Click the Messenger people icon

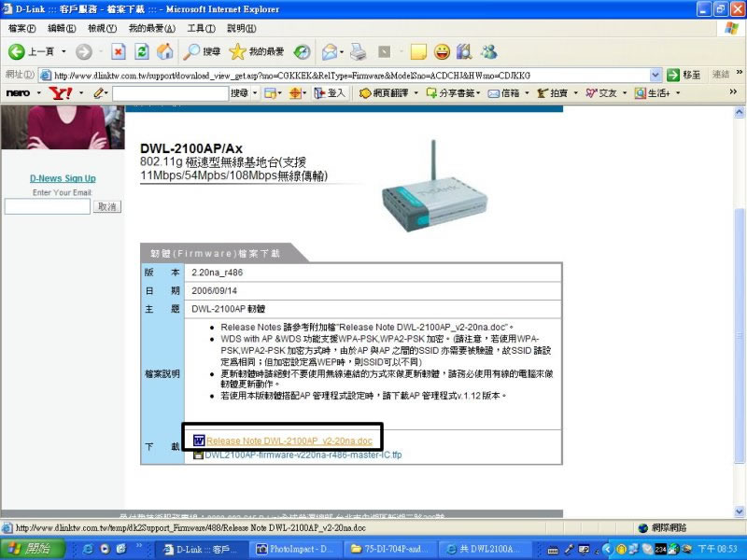(x=488, y=51)
